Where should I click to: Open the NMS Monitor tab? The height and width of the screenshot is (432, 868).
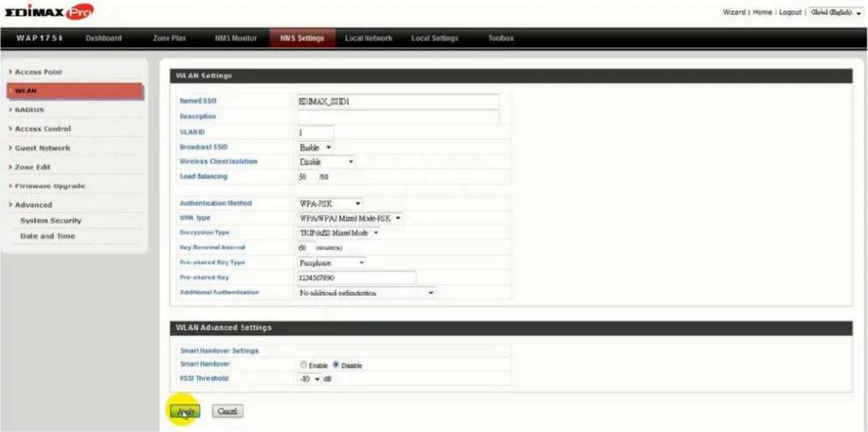click(236, 39)
